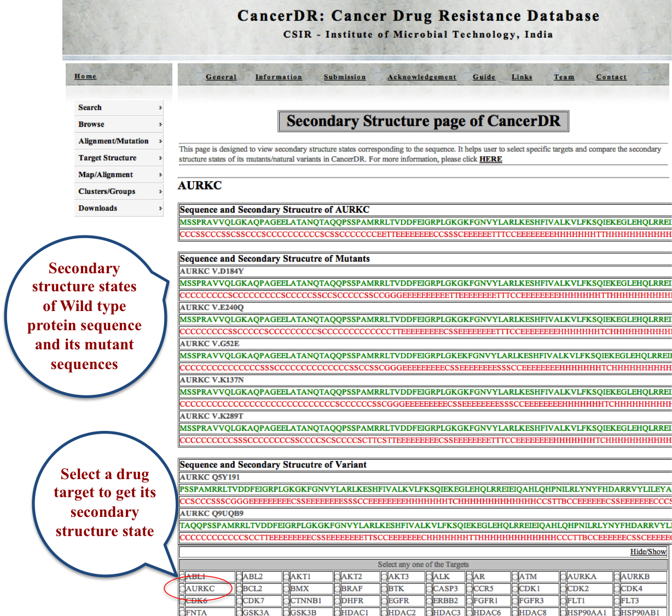
Task: Toggle the Hide/Show targets link
Action: point(648,551)
